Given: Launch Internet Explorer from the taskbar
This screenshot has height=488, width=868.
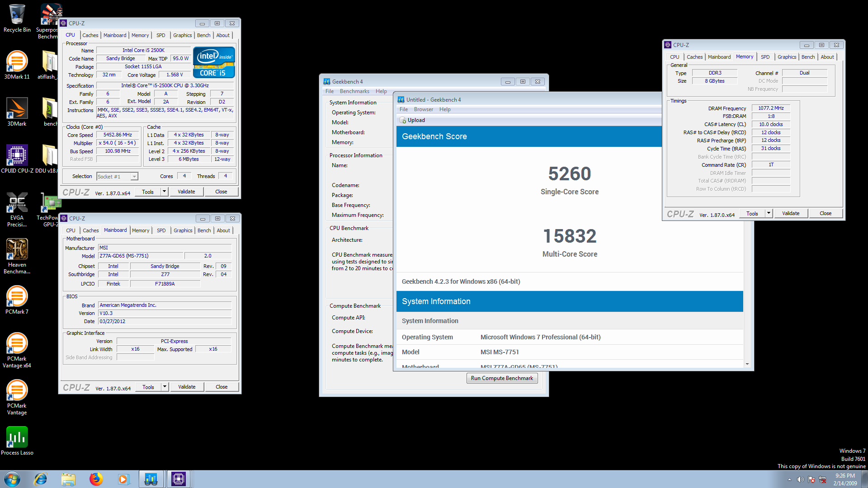Looking at the screenshot, I should pyautogui.click(x=41, y=479).
